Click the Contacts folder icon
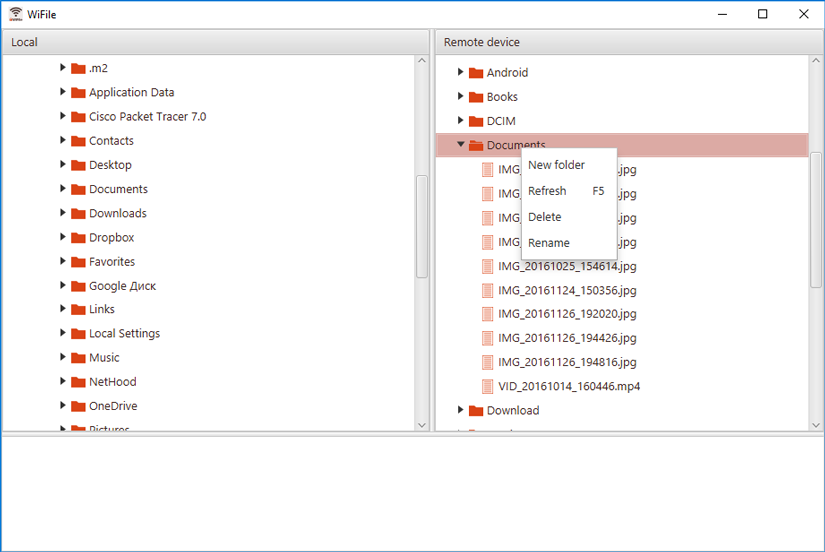The width and height of the screenshot is (825, 552). [78, 141]
